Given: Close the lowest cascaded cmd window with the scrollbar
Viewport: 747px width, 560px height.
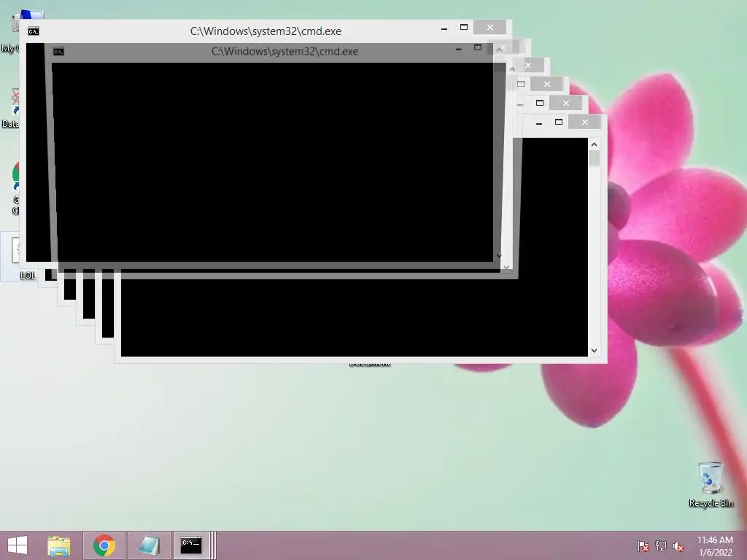Looking at the screenshot, I should pos(585,122).
